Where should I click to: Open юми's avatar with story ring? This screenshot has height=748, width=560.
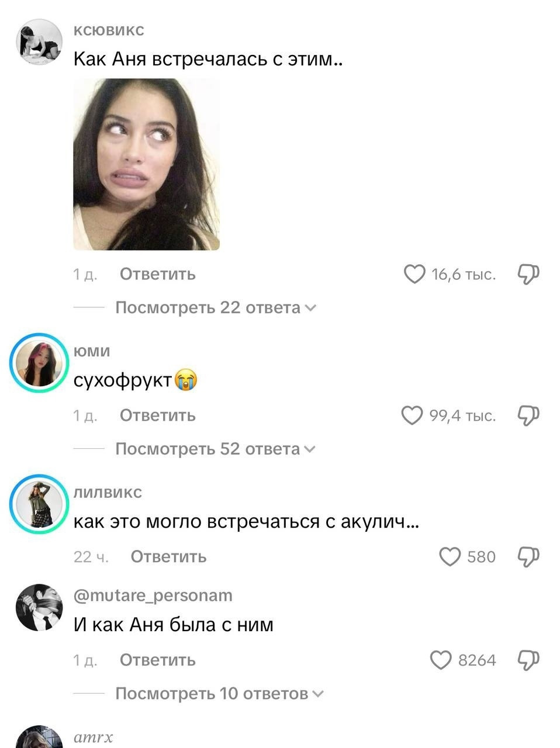point(39,363)
